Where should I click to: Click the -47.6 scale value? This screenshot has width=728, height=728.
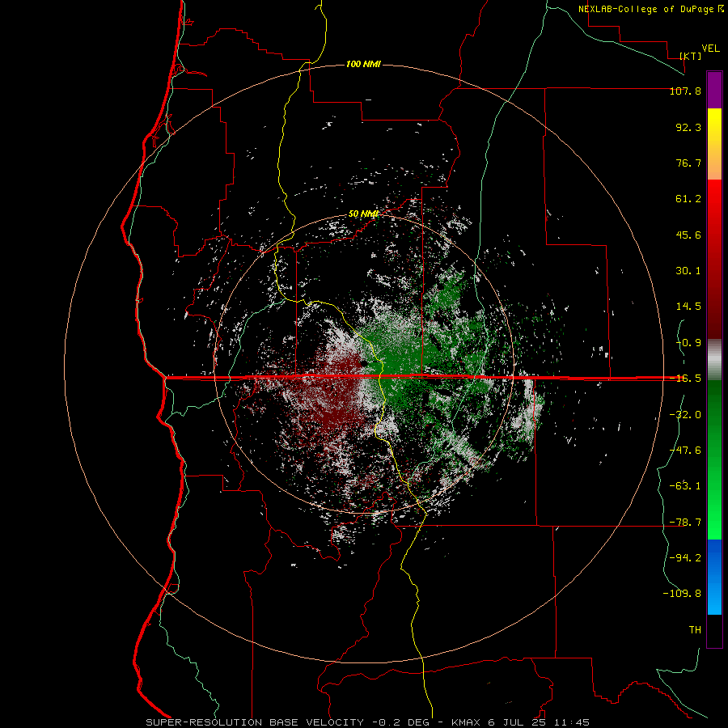pos(685,451)
